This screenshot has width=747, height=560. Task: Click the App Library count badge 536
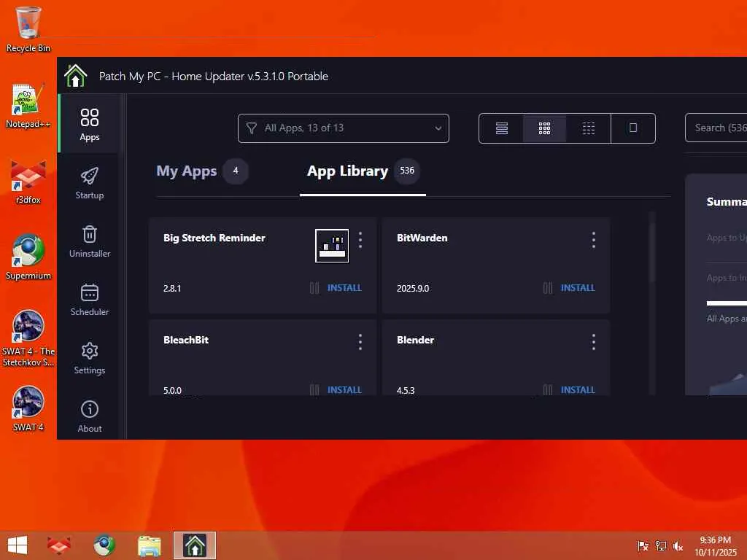407,171
